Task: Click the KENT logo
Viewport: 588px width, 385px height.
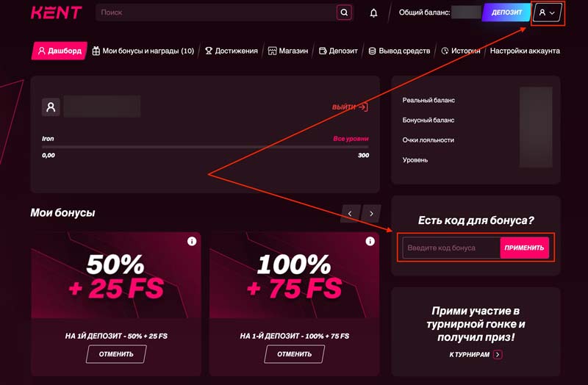Action: [56, 12]
